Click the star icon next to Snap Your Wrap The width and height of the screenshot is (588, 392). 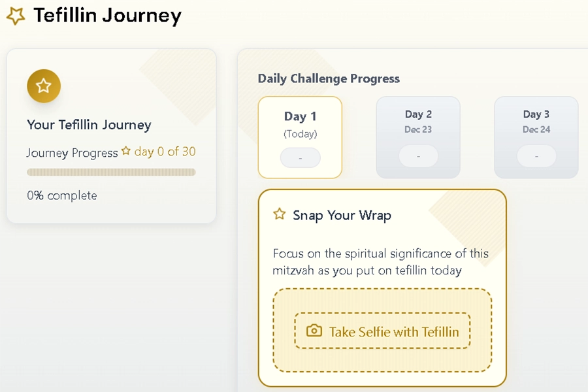[x=279, y=214]
